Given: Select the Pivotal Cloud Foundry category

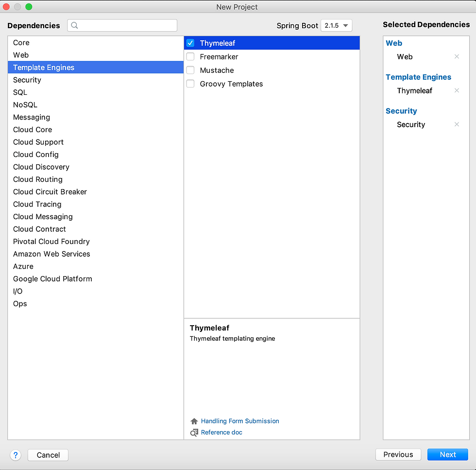Looking at the screenshot, I should (x=96, y=242).
